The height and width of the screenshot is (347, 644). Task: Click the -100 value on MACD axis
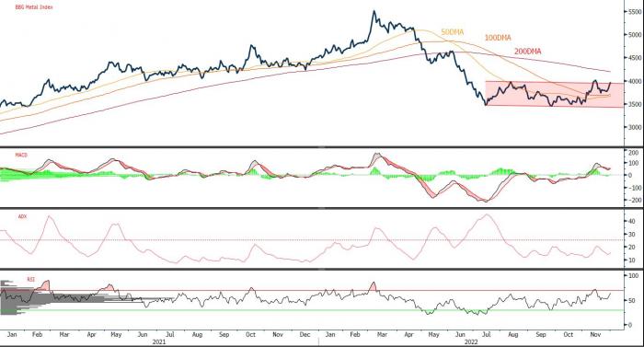[633, 188]
